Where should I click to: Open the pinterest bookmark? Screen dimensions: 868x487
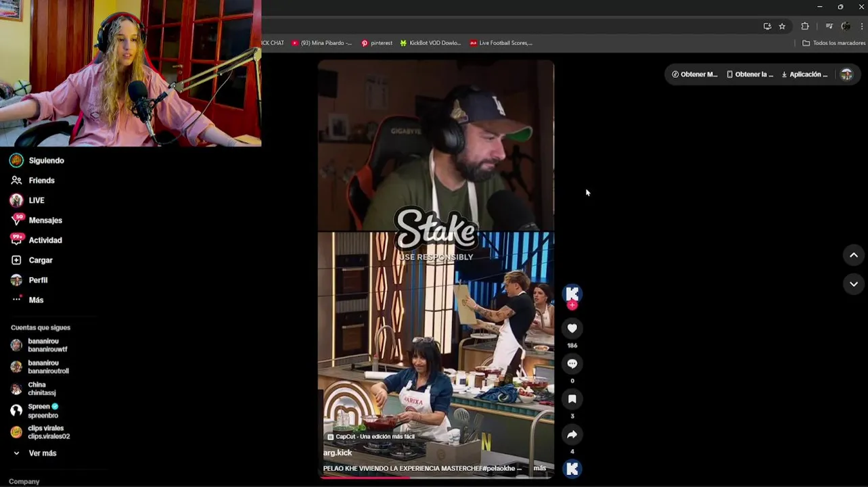coord(377,43)
